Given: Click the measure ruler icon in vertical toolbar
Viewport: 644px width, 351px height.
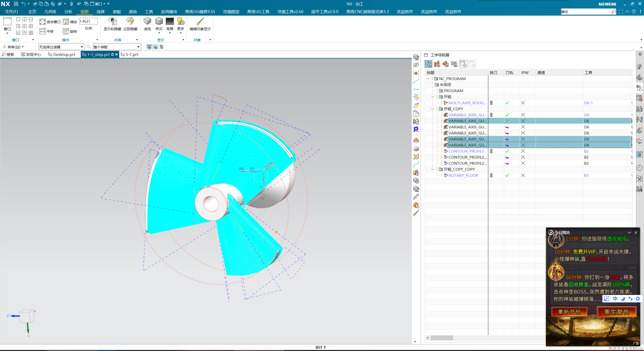Looking at the screenshot, I should (416, 197).
